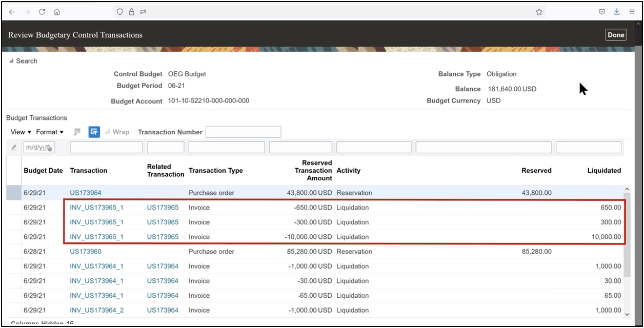Image resolution: width=644 pixels, height=328 pixels.
Task: Activate the Query By Example filter icon
Action: pyautogui.click(x=94, y=132)
